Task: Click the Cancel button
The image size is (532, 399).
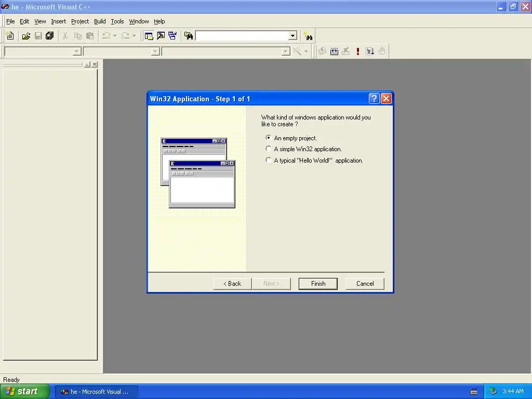Action: 365,284
